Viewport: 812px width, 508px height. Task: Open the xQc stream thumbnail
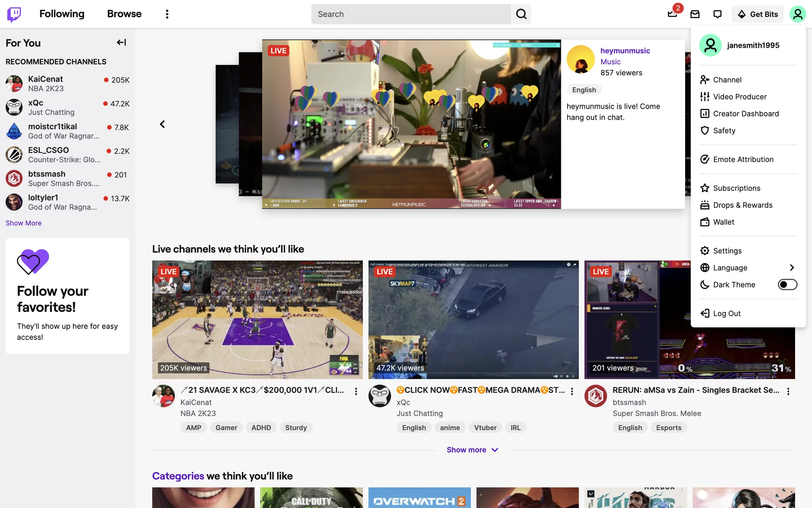click(x=473, y=319)
